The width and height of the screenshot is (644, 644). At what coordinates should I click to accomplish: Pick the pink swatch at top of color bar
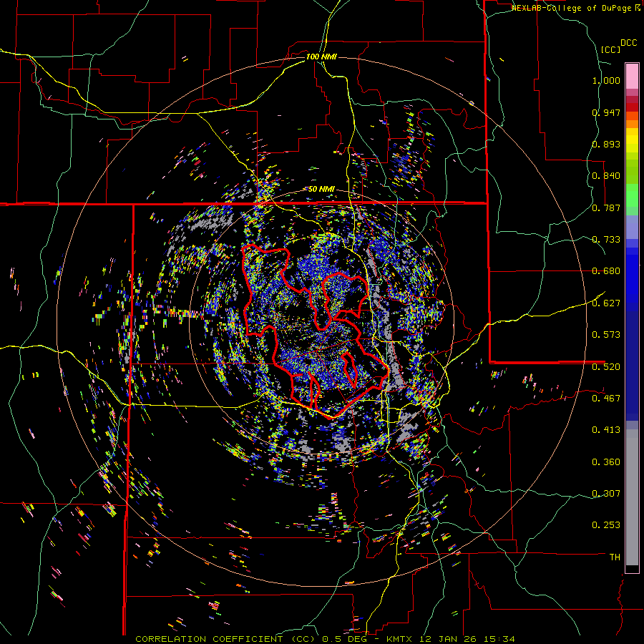click(632, 76)
